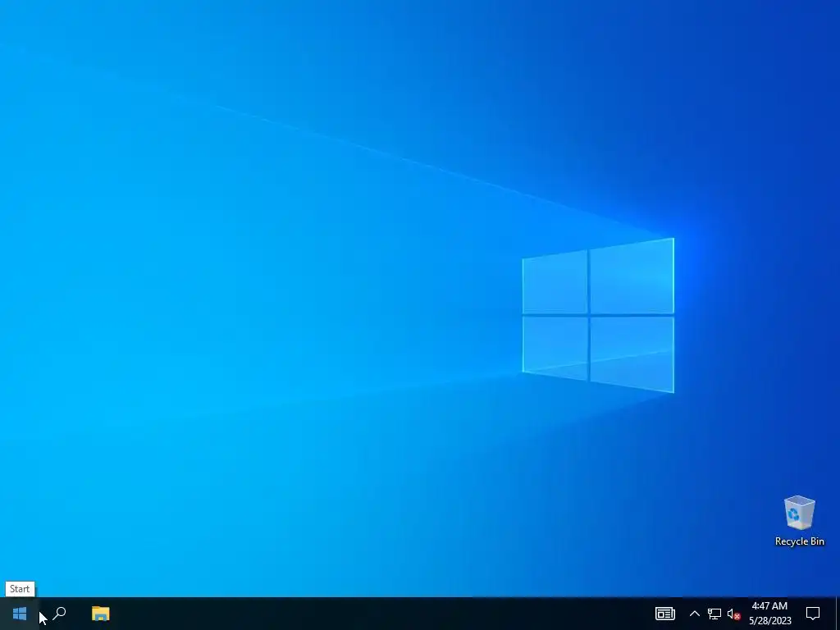Open News and interests widget
This screenshot has height=630, width=840.
tap(664, 614)
